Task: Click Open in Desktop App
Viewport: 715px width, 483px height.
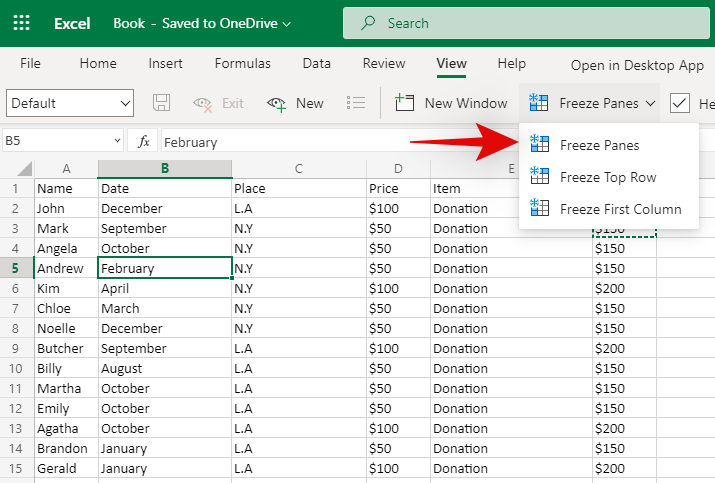Action: [x=637, y=65]
